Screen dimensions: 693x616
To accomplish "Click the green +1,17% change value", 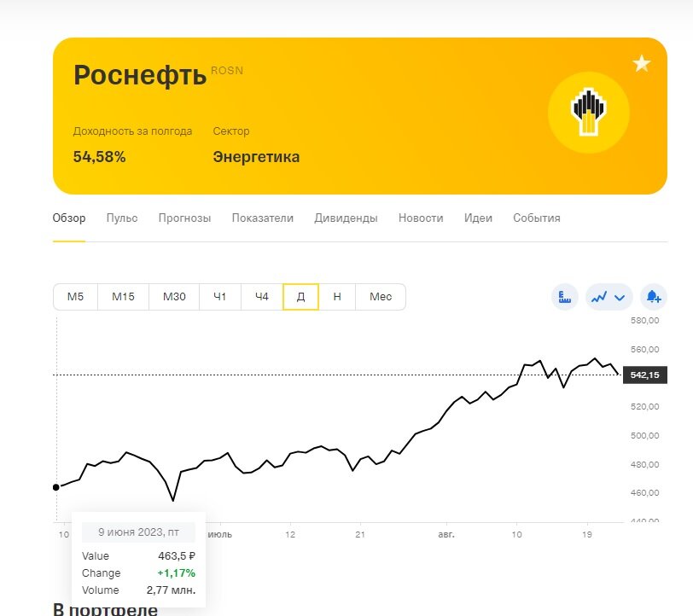I will click(177, 572).
